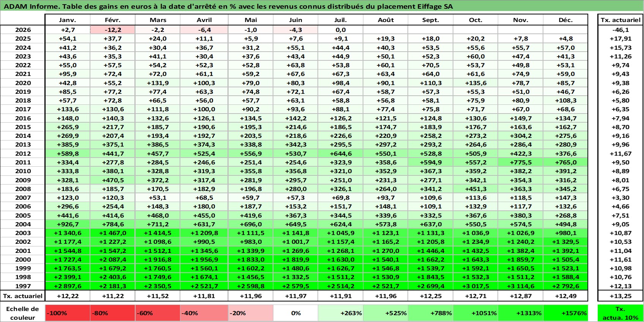The height and width of the screenshot is (322, 644).
Task: Select the 2010 May cell +355,8
Action: click(251, 171)
